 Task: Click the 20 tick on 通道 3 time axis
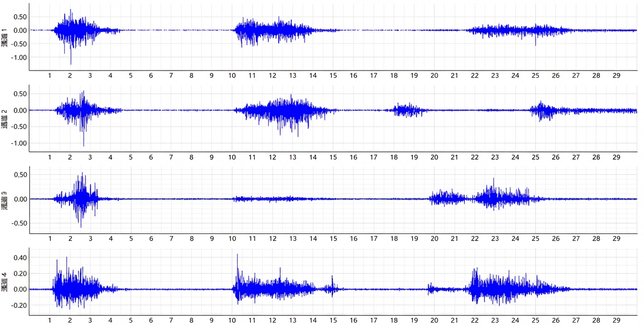click(x=434, y=239)
